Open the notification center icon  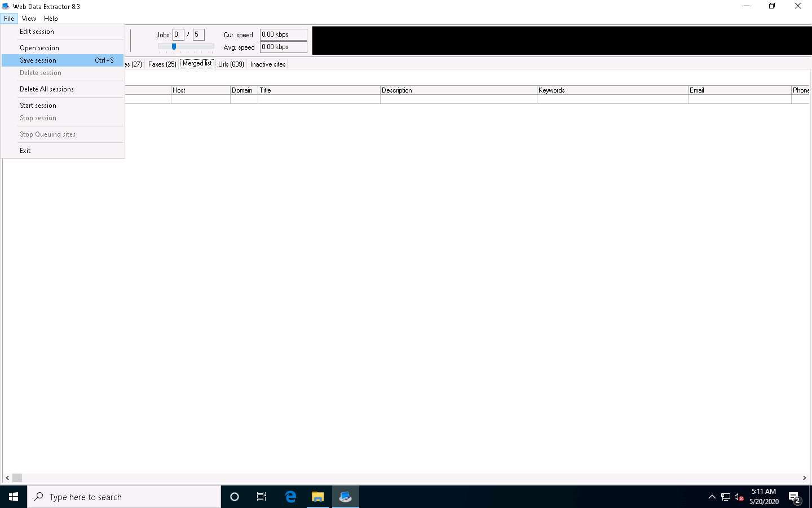point(795,498)
